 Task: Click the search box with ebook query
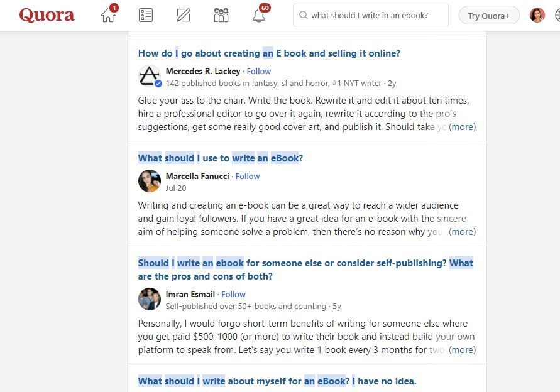click(370, 15)
